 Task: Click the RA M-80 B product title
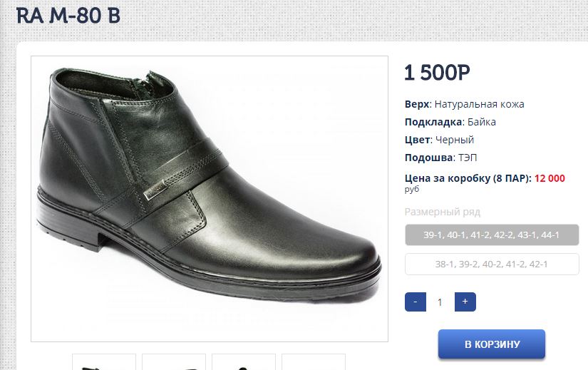coord(68,16)
